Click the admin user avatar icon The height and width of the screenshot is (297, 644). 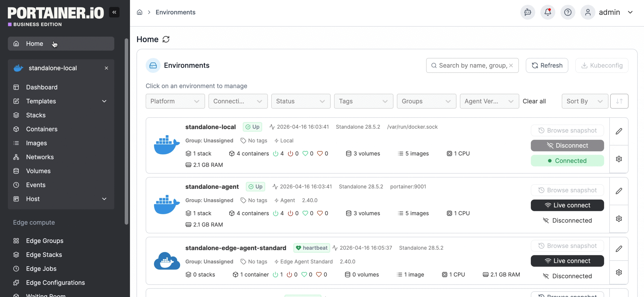pos(588,12)
